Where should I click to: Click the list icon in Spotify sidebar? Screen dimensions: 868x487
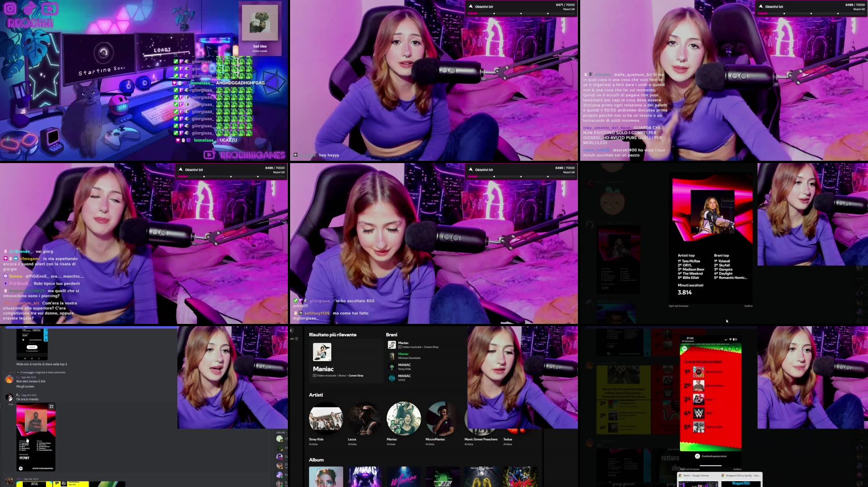coord(296,339)
